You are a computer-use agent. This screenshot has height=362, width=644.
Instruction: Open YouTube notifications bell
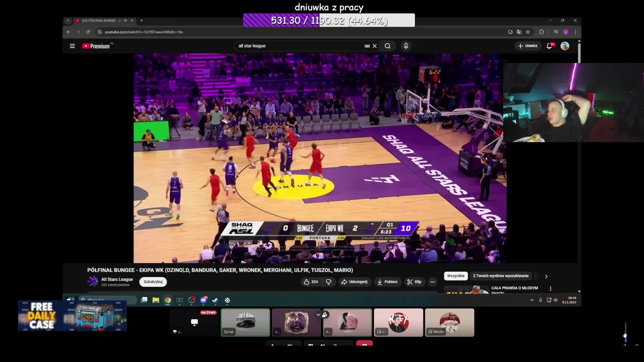coord(550,46)
